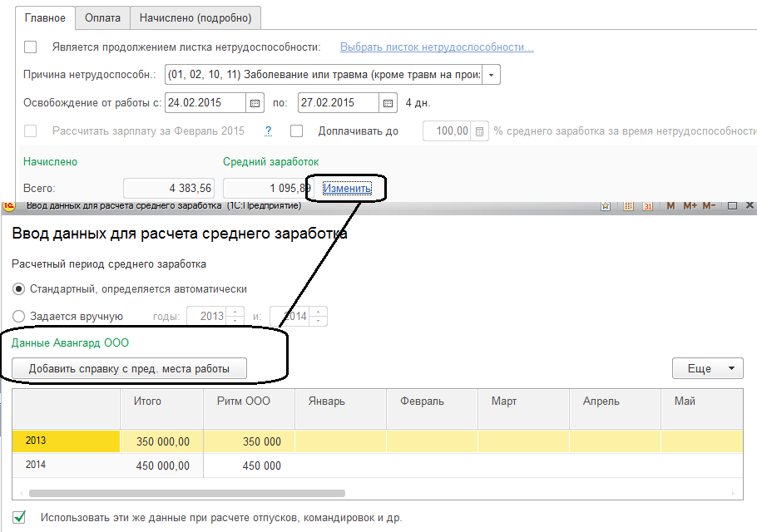
Task: Open calendar picker for start date 24.02.2015
Action: (255, 103)
